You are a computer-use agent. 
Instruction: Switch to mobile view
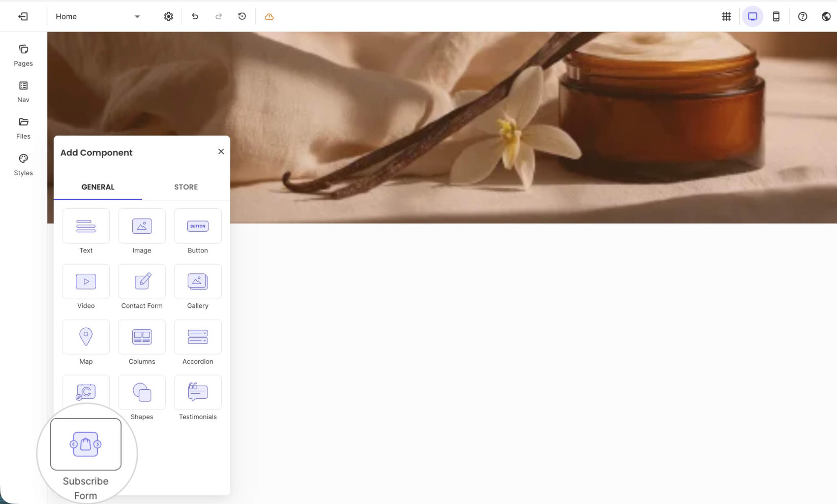pos(776,16)
